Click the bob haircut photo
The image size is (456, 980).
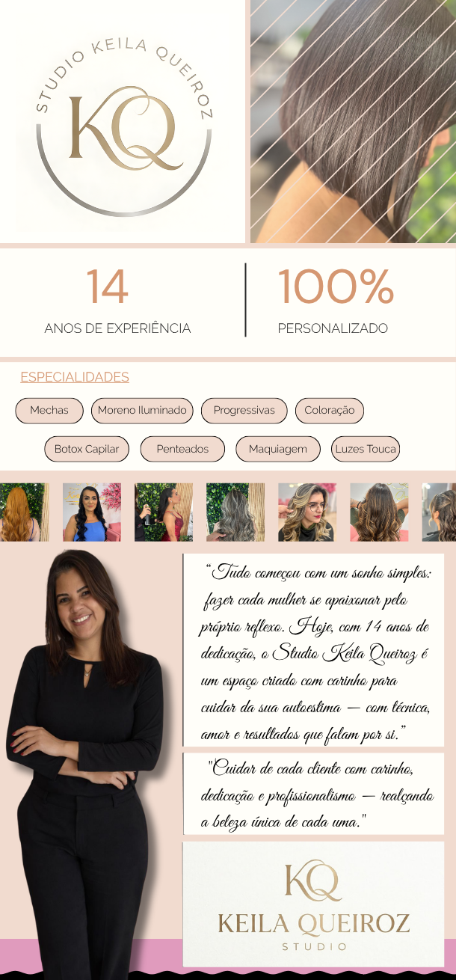[x=353, y=121]
